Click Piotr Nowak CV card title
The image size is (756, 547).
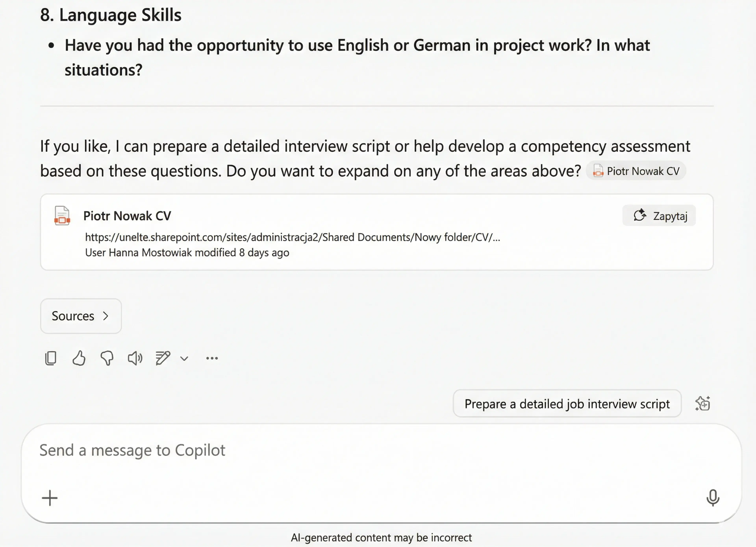coord(127,216)
